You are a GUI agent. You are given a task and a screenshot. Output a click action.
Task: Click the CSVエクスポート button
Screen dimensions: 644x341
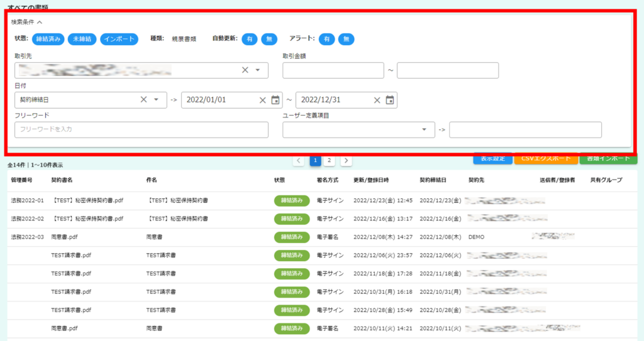(545, 158)
